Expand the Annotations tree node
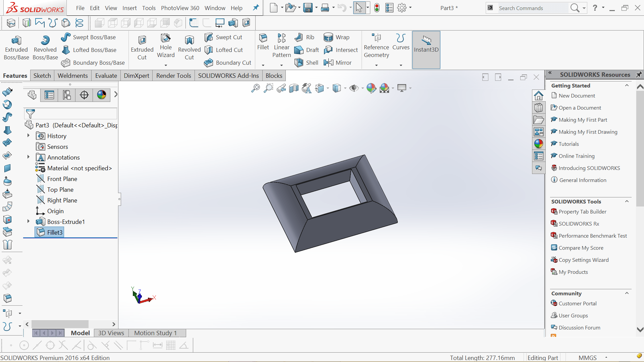The height and width of the screenshot is (362, 644). coord(29,157)
